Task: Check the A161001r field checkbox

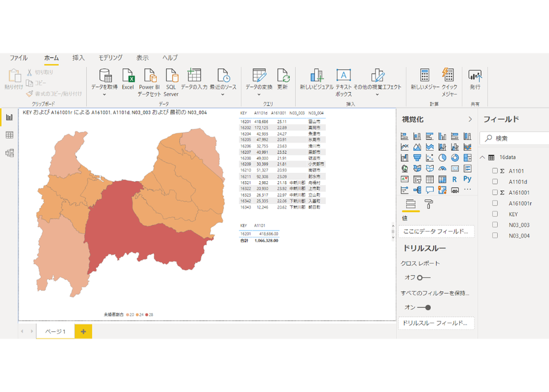Action: coord(495,203)
